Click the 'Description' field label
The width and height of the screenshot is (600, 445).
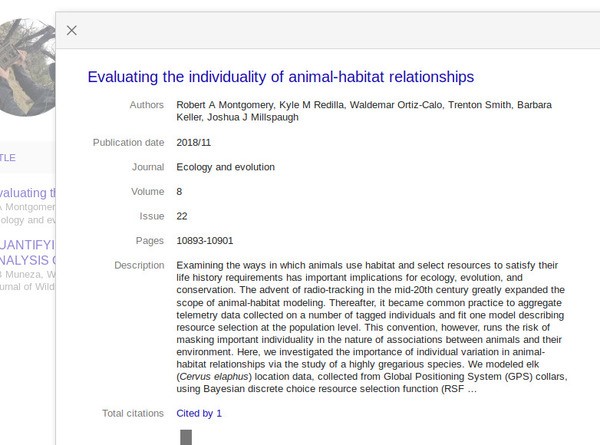tap(139, 265)
